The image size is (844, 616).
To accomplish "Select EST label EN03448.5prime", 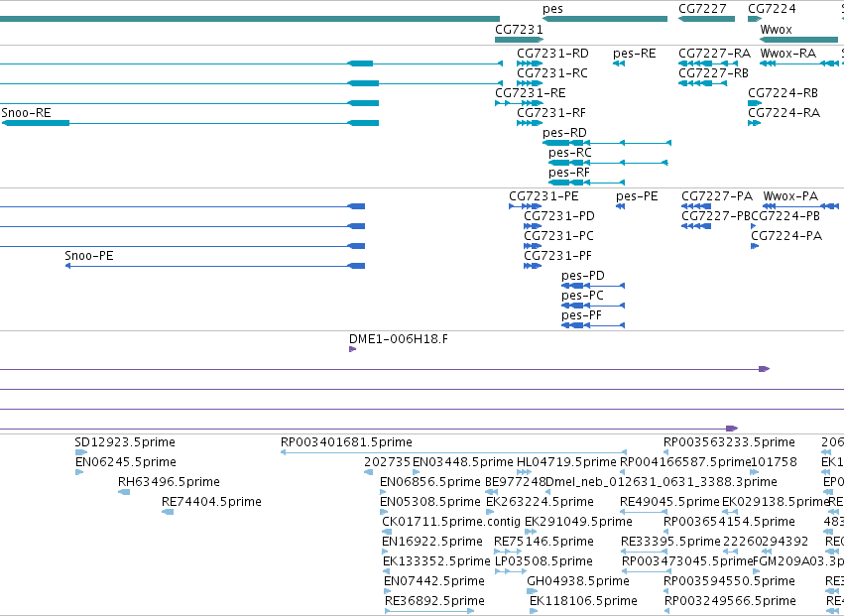I will pos(463,462).
